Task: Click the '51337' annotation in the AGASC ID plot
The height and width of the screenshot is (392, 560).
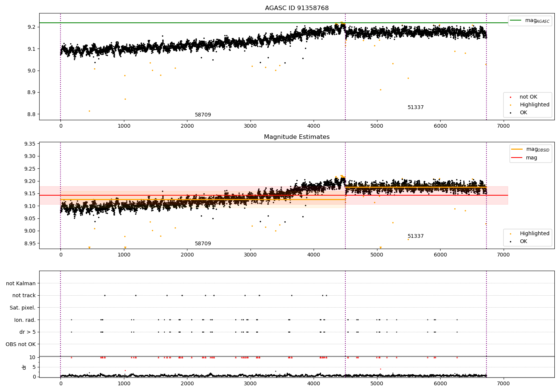Action: pyautogui.click(x=416, y=108)
